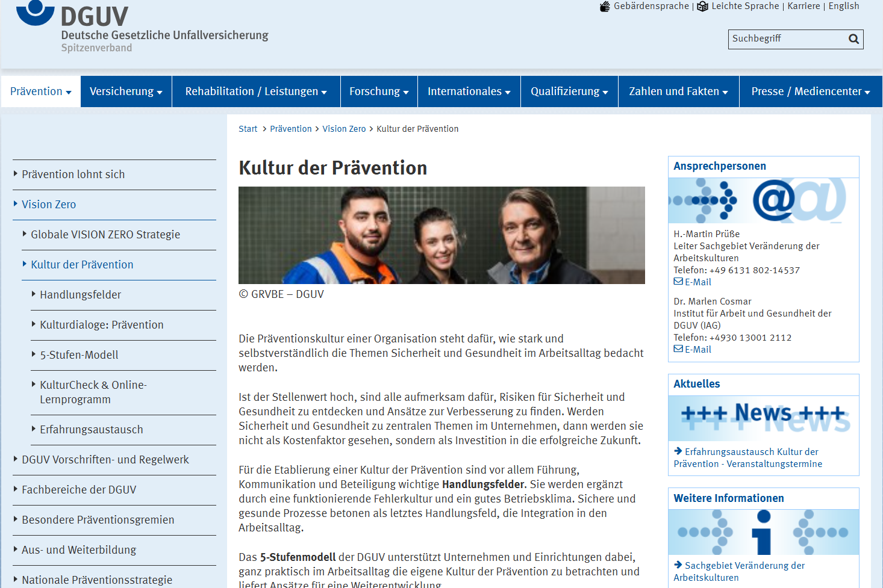Image resolution: width=883 pixels, height=588 pixels.
Task: Click the info 'i' Weitere Informationen banner
Action: tap(763, 532)
